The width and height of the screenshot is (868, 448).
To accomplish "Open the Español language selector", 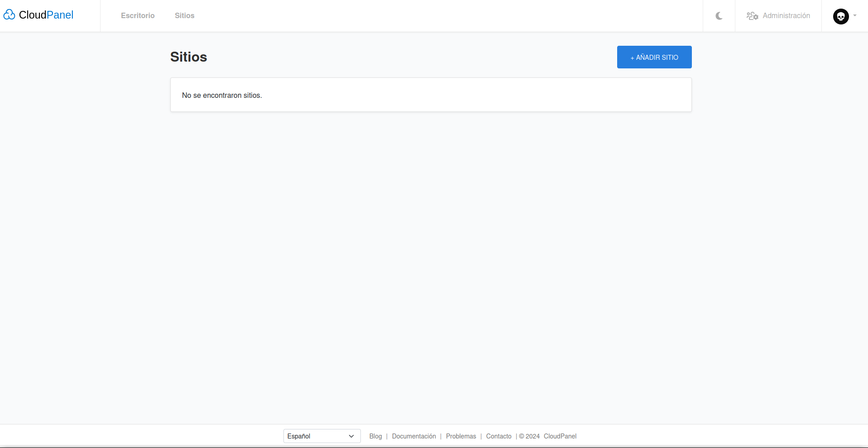I will (317, 436).
